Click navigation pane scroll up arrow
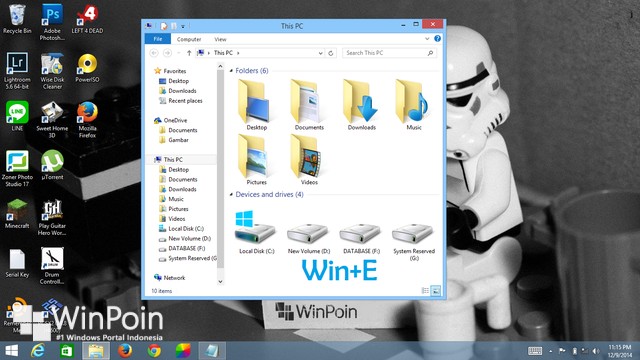This screenshot has width=640, height=360. point(220,66)
